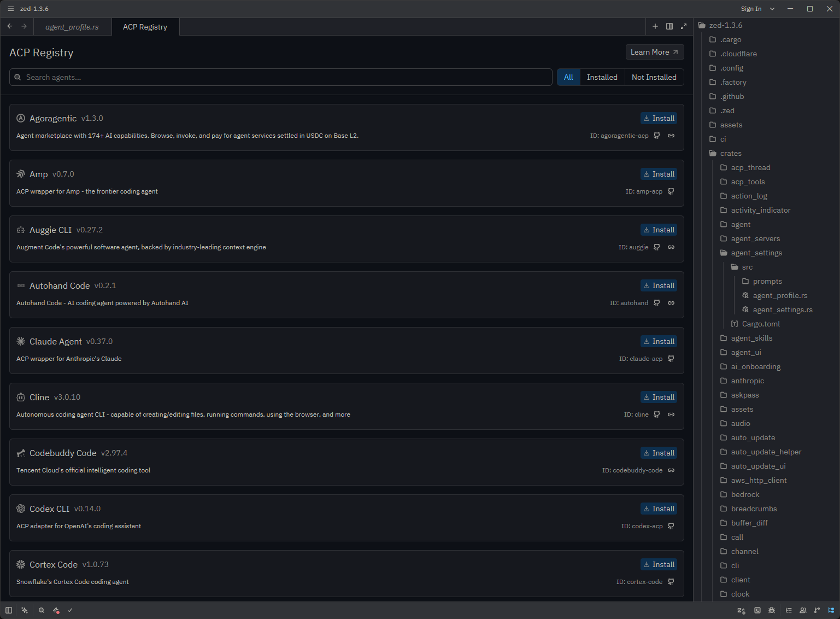Install the Agoragentic agent
This screenshot has width=840, height=619.
[x=659, y=118]
